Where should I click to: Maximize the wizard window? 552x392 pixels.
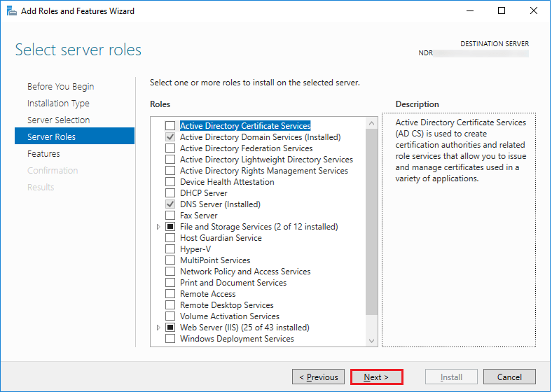pyautogui.click(x=502, y=11)
